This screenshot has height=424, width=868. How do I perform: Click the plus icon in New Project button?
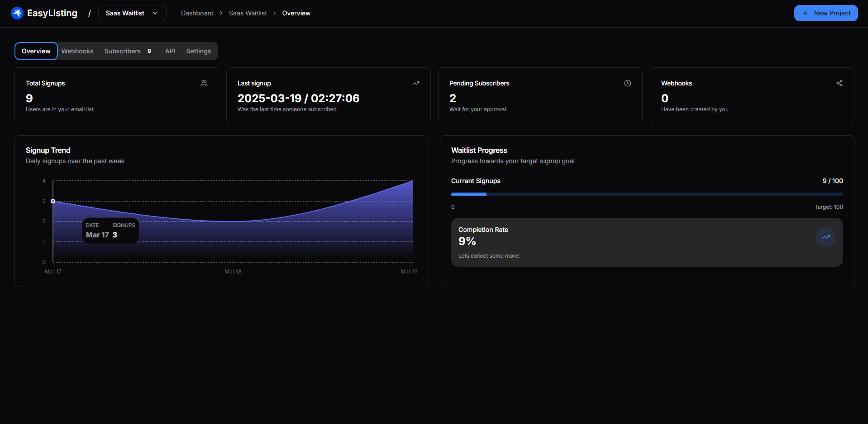tap(805, 13)
